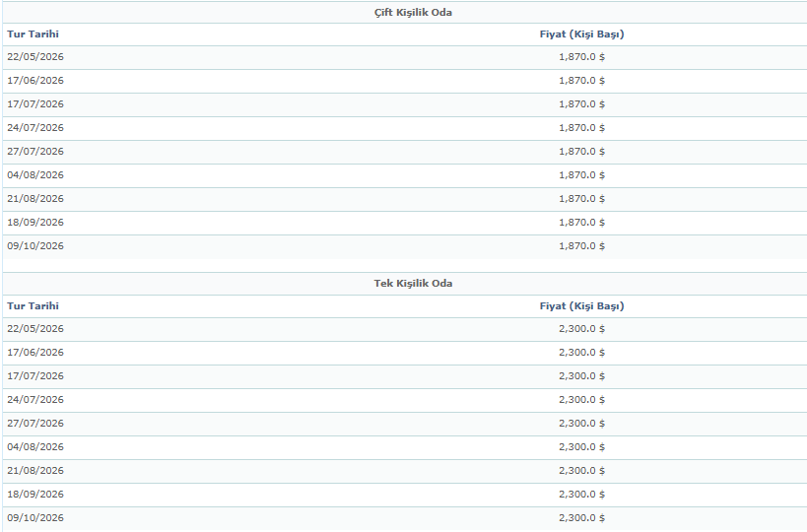807x532 pixels.
Task: Select 09/10/2026 date in Çift Kişilik Oda table
Action: 35,246
